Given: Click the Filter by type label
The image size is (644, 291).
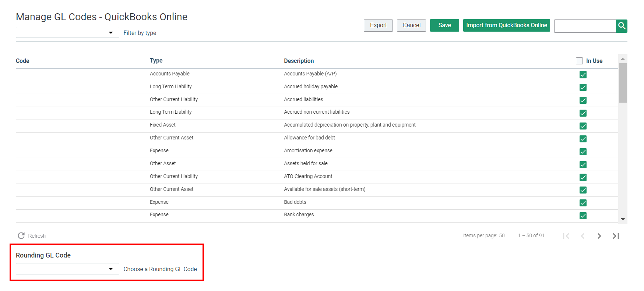Looking at the screenshot, I should click(140, 33).
